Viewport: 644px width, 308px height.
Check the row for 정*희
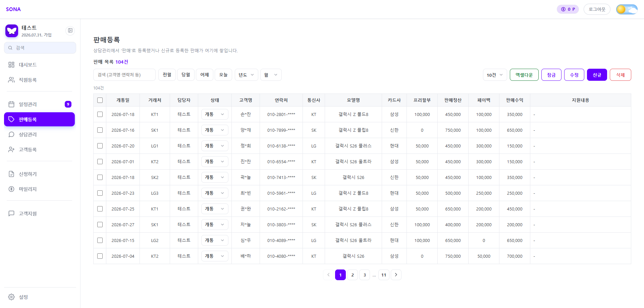[x=100, y=146]
